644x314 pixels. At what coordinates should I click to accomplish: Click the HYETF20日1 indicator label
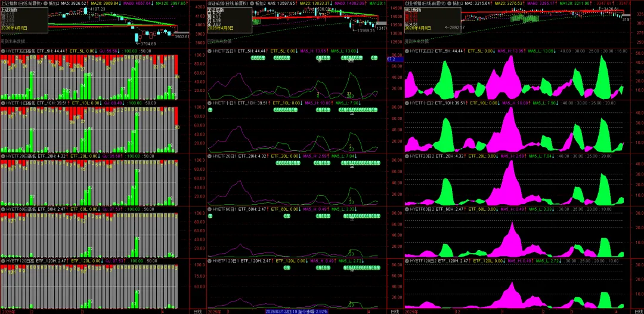click(225, 156)
